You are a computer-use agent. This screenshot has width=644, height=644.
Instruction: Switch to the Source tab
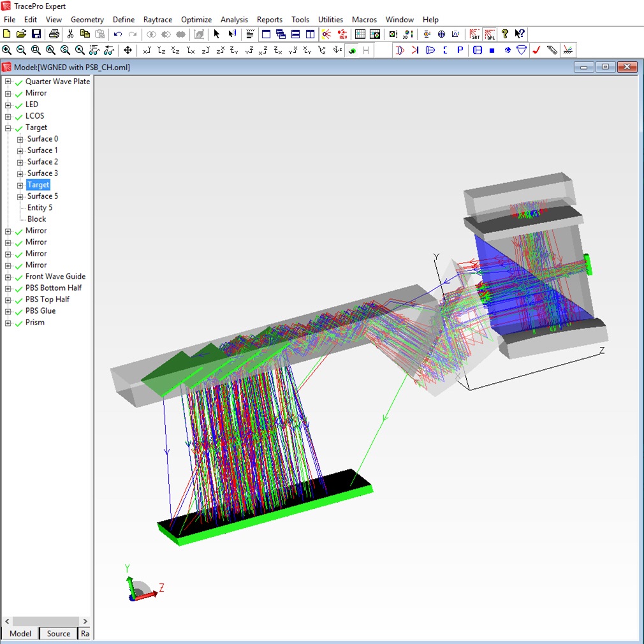pos(57,633)
